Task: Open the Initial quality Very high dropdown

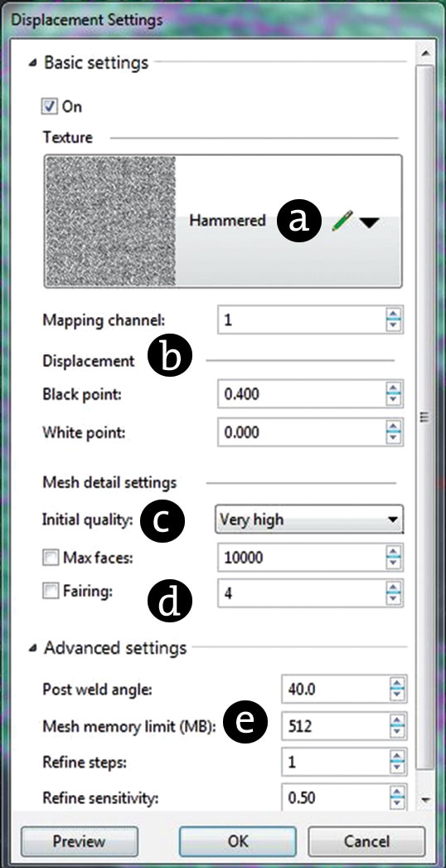Action: click(308, 519)
